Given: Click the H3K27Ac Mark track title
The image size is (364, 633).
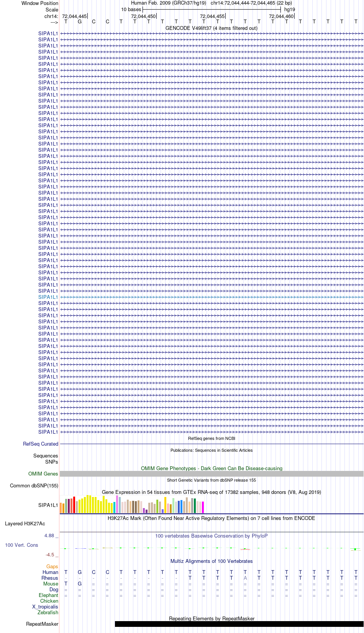Looking at the screenshot, I should point(212,518).
